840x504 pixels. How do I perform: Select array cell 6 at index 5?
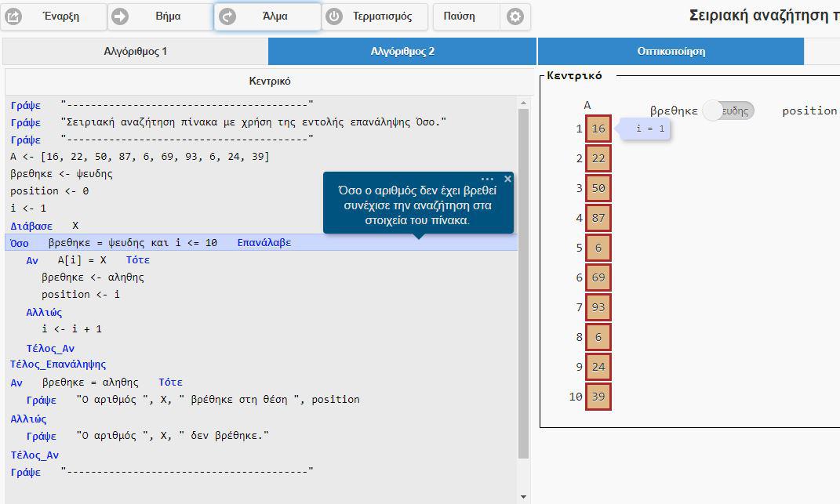point(598,248)
